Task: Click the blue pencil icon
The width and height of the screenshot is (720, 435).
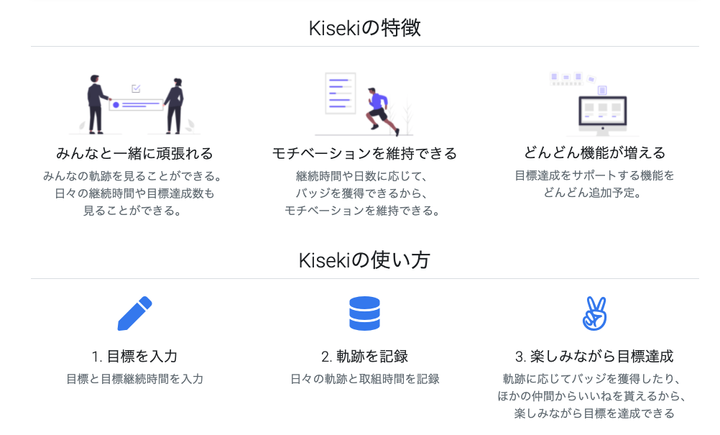Action: pos(134,314)
